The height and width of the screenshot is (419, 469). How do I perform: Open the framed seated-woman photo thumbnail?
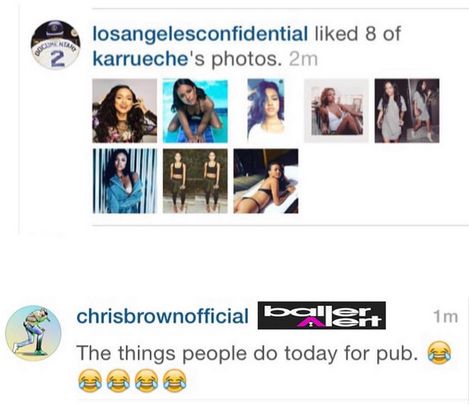(337, 111)
